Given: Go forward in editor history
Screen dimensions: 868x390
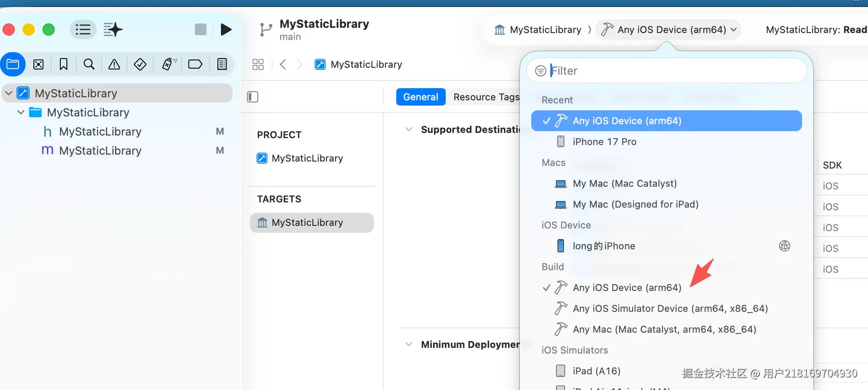Looking at the screenshot, I should click(x=299, y=65).
